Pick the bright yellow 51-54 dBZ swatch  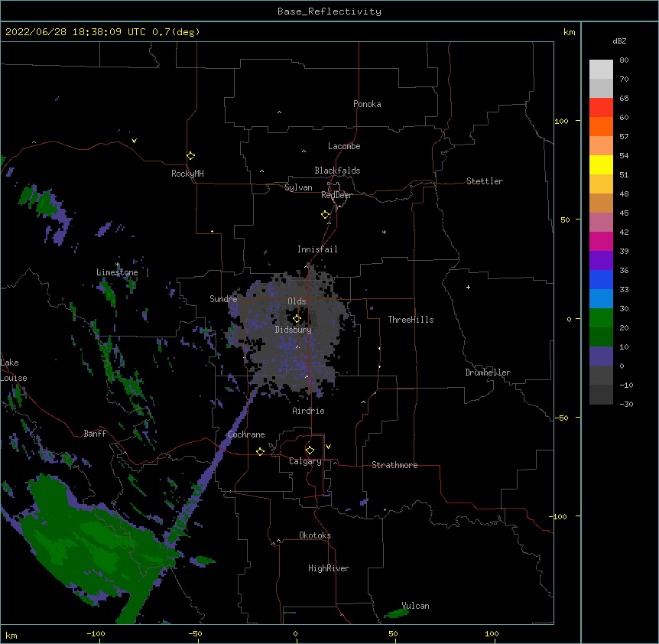pos(601,164)
